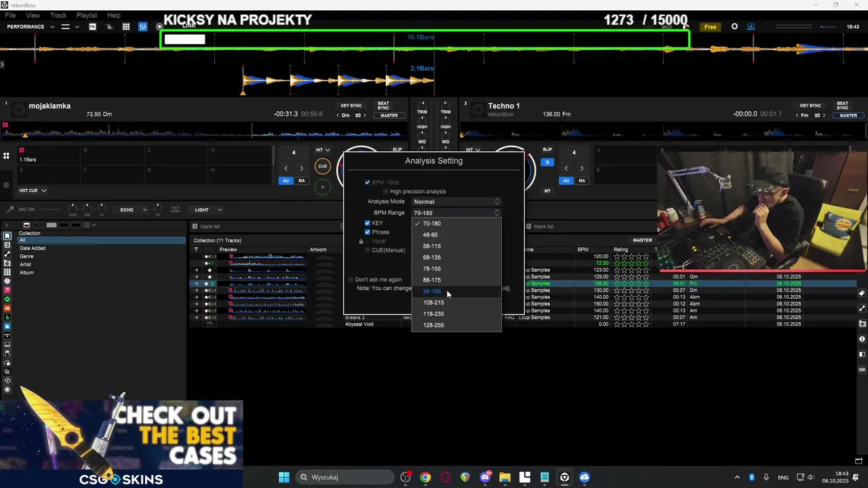Toggle MA button on deck 1
The image size is (868, 488).
point(302,181)
